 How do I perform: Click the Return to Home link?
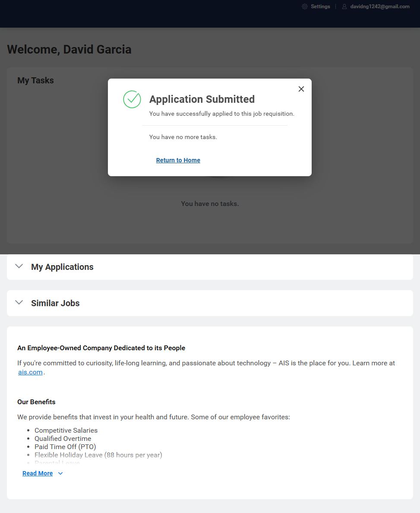[178, 160]
